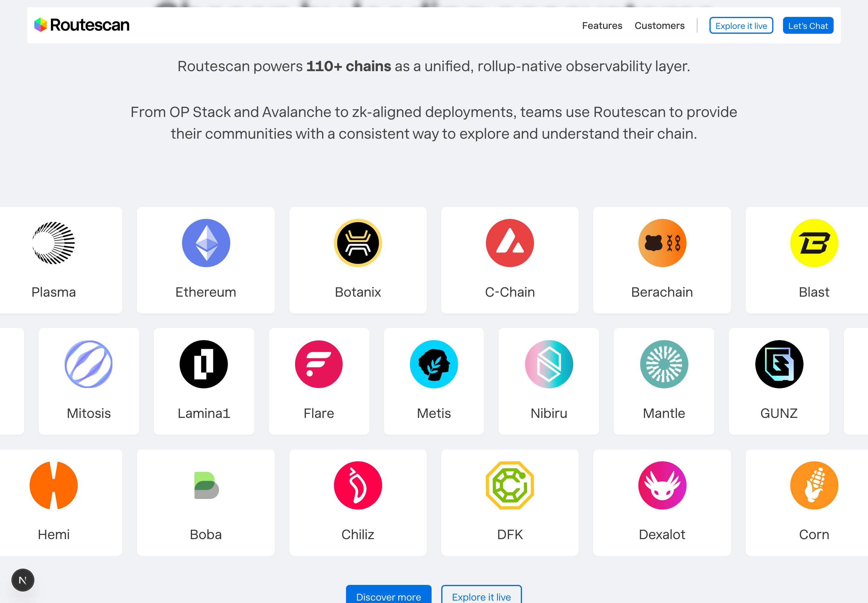Click the bold "110+ chains" text

coord(349,66)
